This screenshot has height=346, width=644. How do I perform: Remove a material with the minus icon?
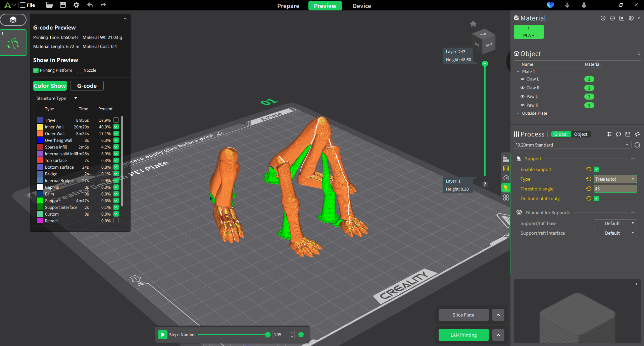pos(612,18)
